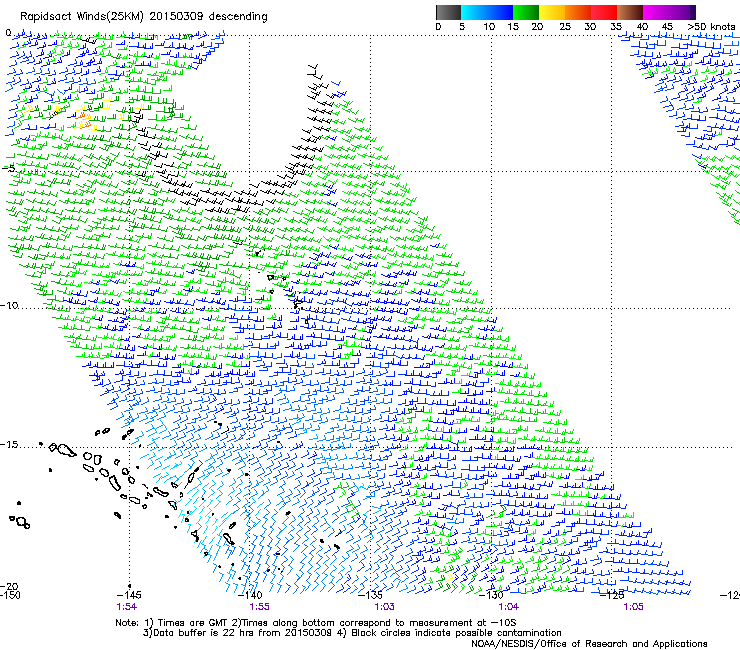
Task: Click the '-20' latitude axis label
Action: pos(9,586)
